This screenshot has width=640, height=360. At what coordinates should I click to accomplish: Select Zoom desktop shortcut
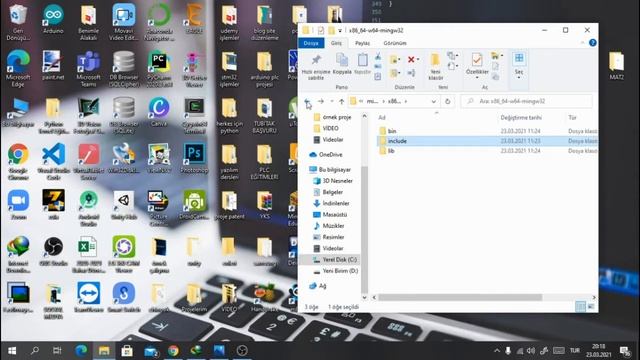tap(18, 205)
